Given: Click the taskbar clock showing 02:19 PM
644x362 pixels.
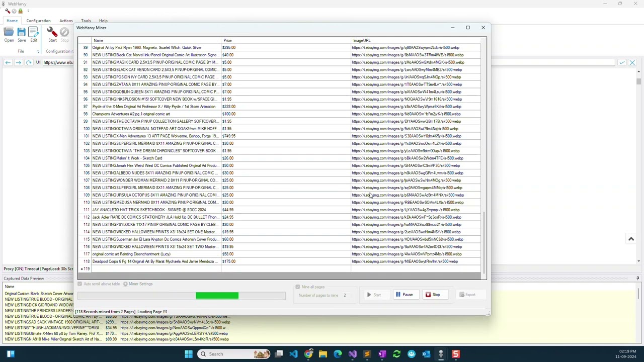Looking at the screenshot, I should click(x=625, y=354).
